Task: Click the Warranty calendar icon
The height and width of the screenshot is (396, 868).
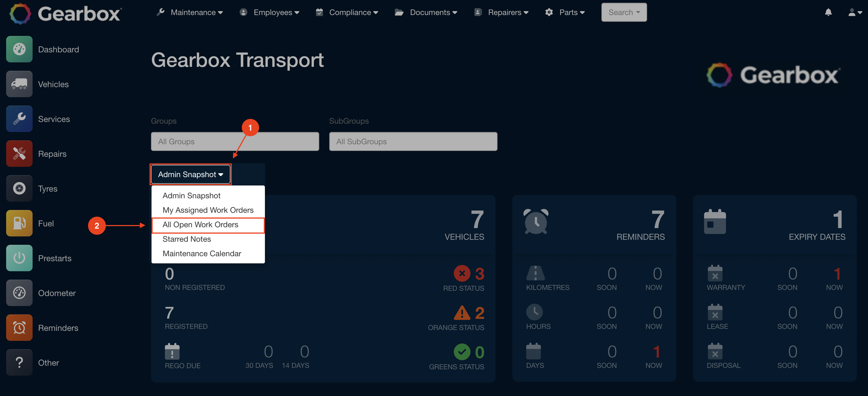Action: [715, 273]
